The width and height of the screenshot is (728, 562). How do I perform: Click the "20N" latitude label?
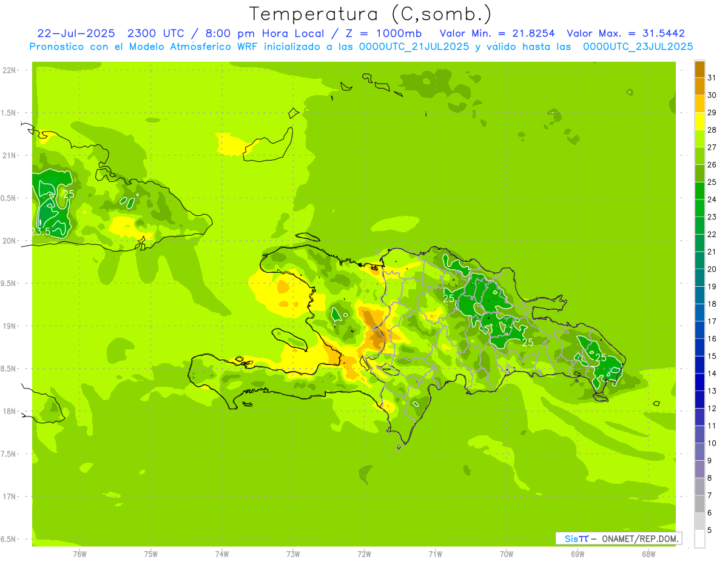coord(10,241)
